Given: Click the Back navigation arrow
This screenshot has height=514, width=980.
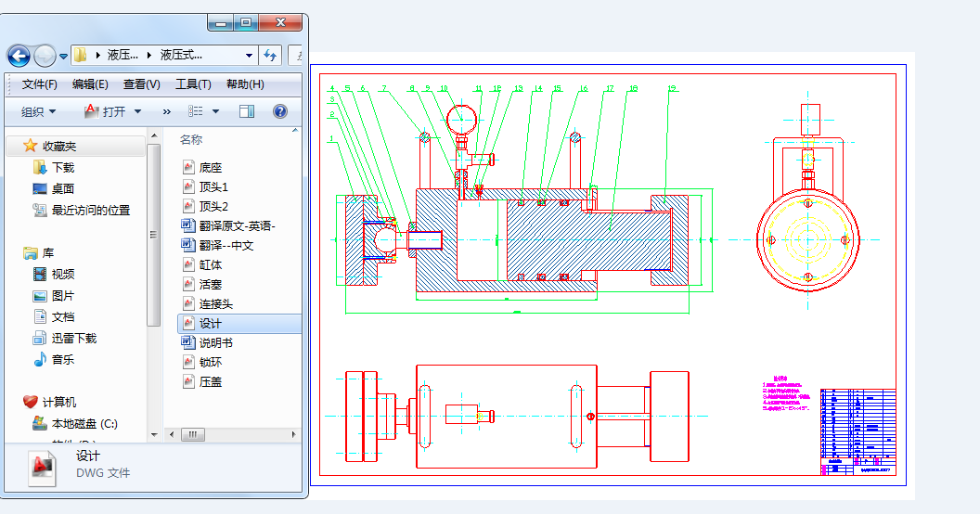Looking at the screenshot, I should (x=19, y=56).
